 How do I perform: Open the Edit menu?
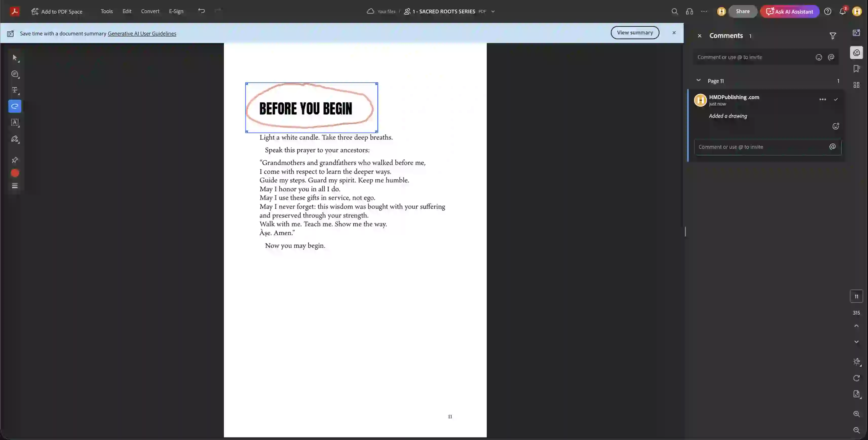(x=127, y=11)
